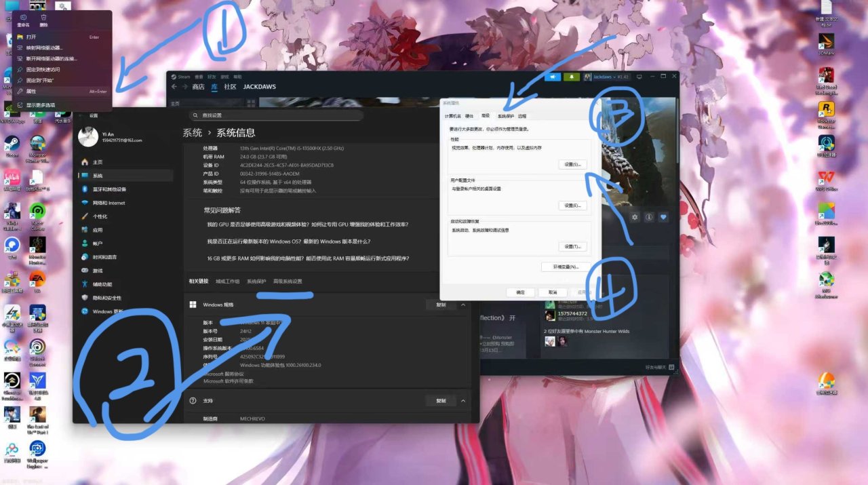This screenshot has height=485, width=868.
Task: Click the Steam game info icon
Action: coord(649,217)
